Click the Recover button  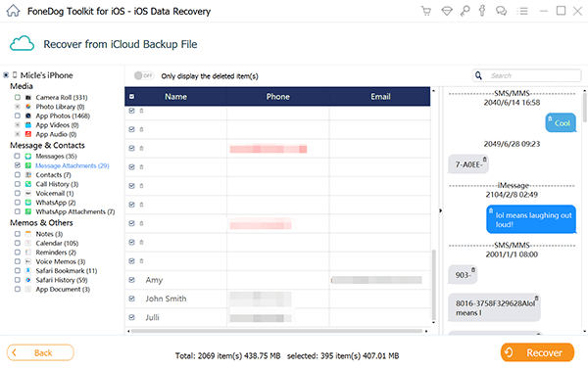(537, 352)
